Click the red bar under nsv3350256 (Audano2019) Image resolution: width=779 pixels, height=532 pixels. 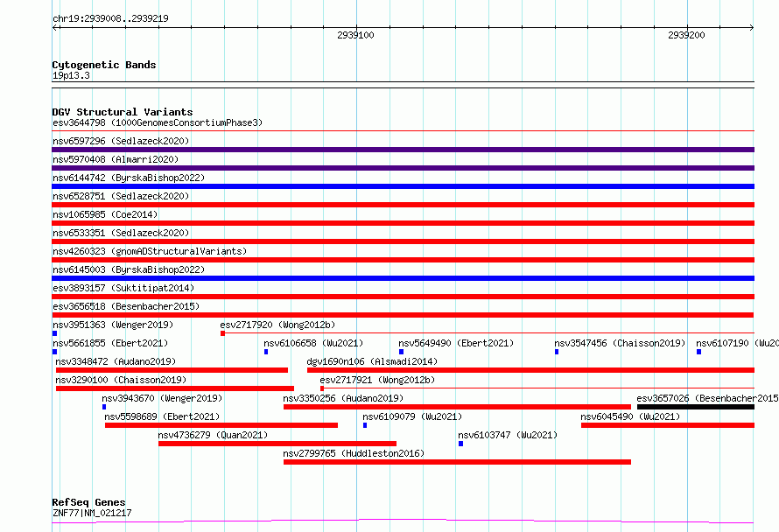(x=457, y=407)
